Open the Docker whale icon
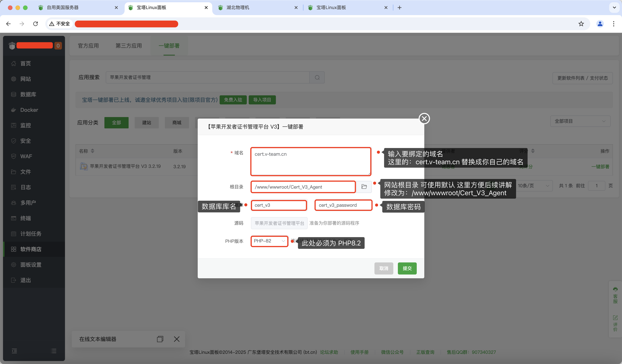 [x=14, y=110]
